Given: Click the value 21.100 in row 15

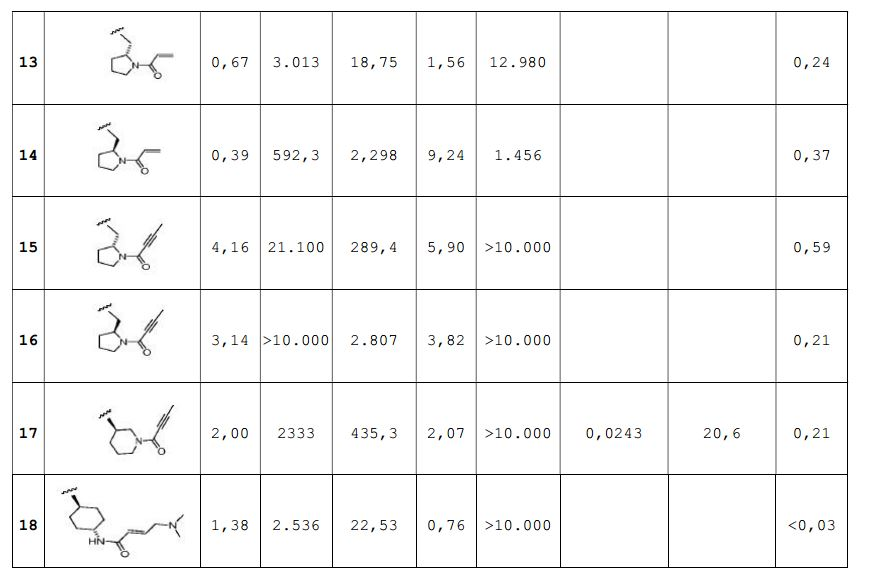Looking at the screenshot, I should 296,248.
